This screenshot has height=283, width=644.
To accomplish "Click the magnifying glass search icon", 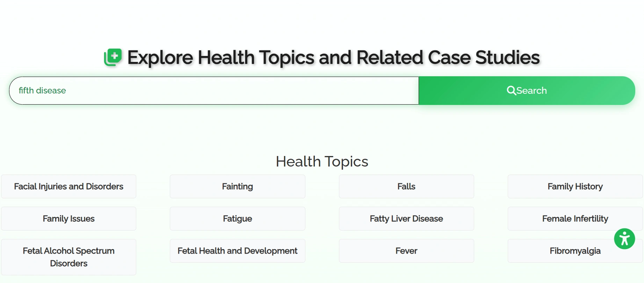I will coord(511,91).
